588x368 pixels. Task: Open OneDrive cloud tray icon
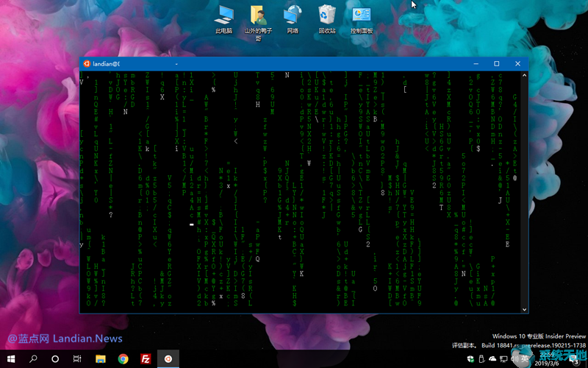coord(492,359)
